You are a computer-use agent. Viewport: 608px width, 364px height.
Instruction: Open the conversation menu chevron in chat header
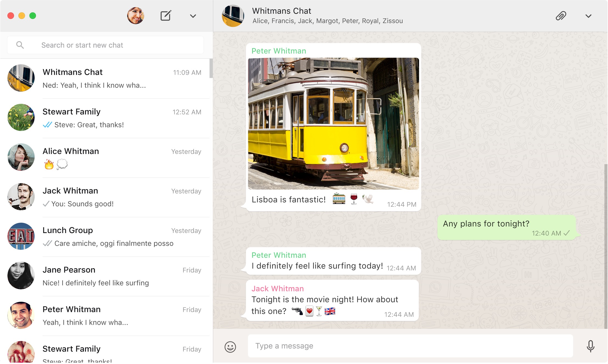point(588,16)
